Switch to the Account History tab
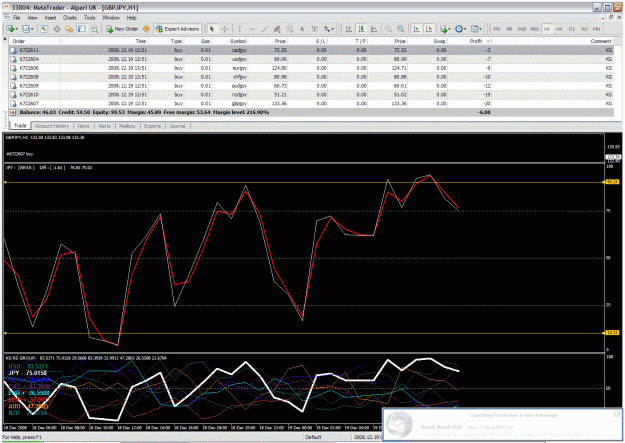 52,126
